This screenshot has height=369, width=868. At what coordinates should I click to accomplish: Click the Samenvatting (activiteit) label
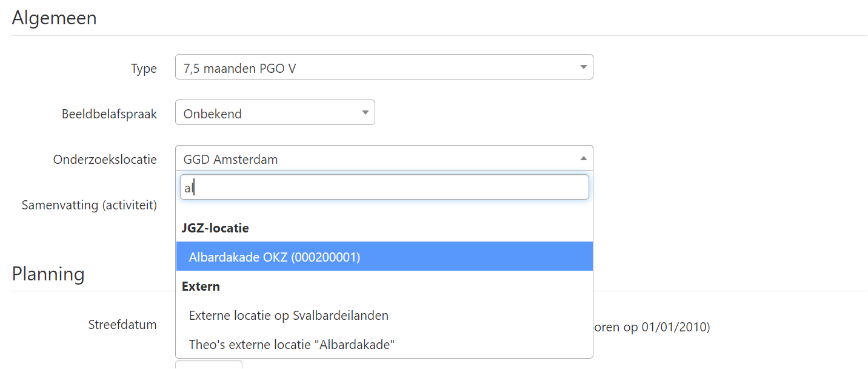click(x=89, y=205)
